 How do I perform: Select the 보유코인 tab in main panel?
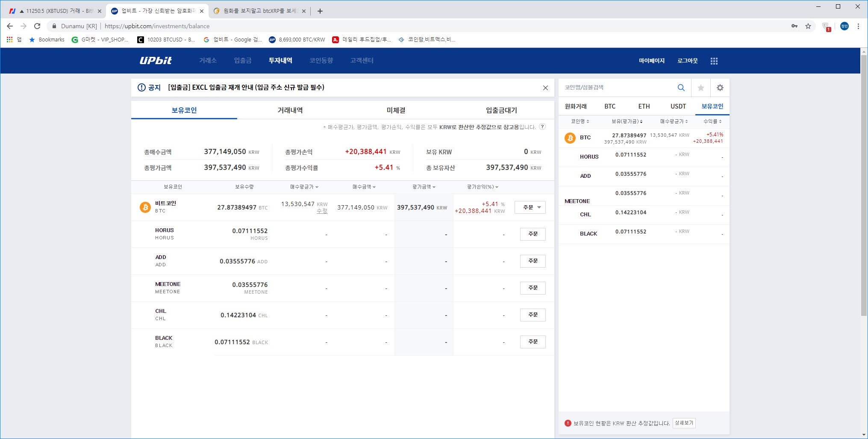tap(184, 110)
